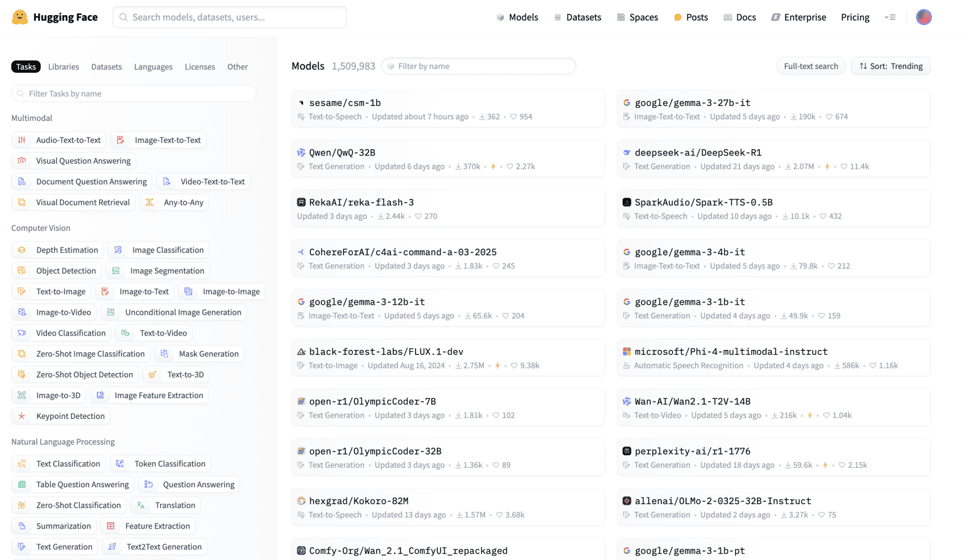Switch to the Libraries filter tab

point(63,66)
